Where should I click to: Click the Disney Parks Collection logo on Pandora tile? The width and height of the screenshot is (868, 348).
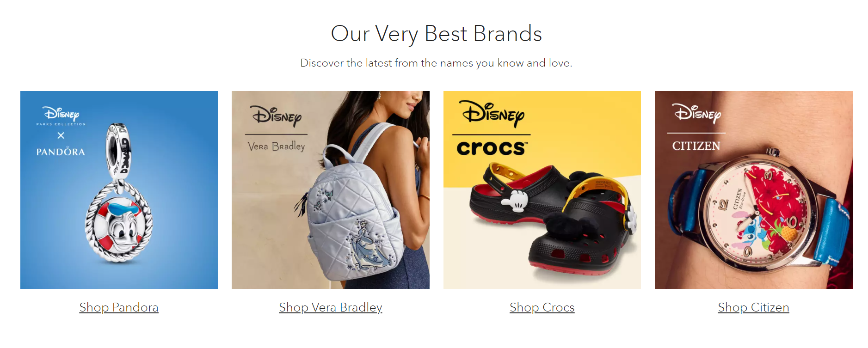[x=61, y=116]
